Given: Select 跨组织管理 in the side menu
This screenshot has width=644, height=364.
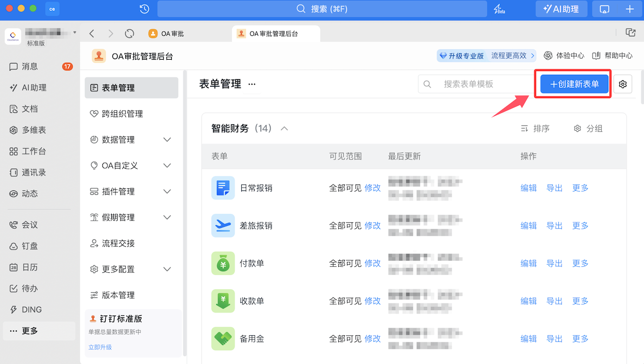Looking at the screenshot, I should point(123,114).
